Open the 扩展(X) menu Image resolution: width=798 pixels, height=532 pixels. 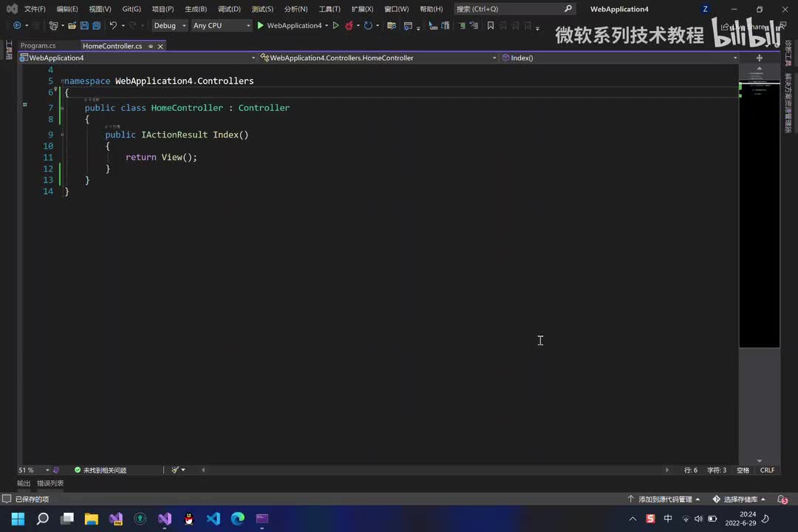pos(362,9)
